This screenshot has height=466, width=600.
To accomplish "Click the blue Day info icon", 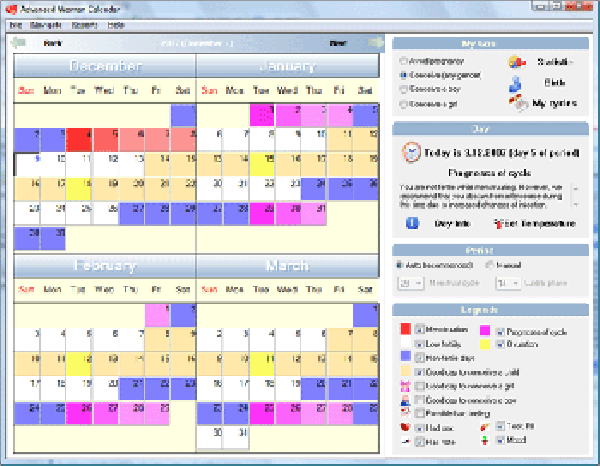I will click(x=411, y=223).
